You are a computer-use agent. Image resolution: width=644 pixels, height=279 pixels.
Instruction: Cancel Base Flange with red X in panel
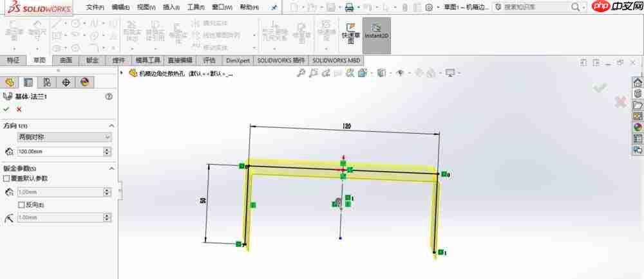(19, 109)
